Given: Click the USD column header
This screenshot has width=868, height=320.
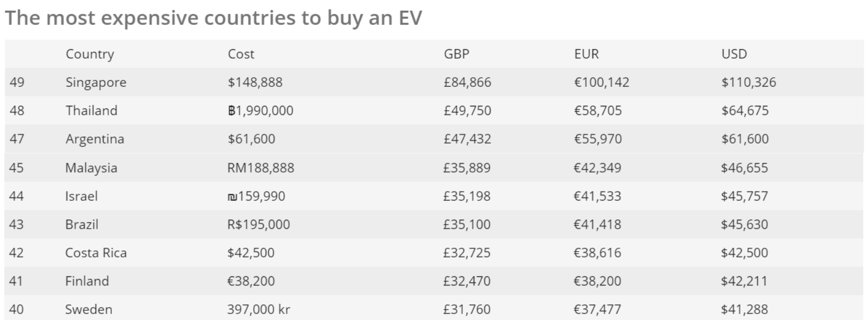Looking at the screenshot, I should [x=734, y=54].
